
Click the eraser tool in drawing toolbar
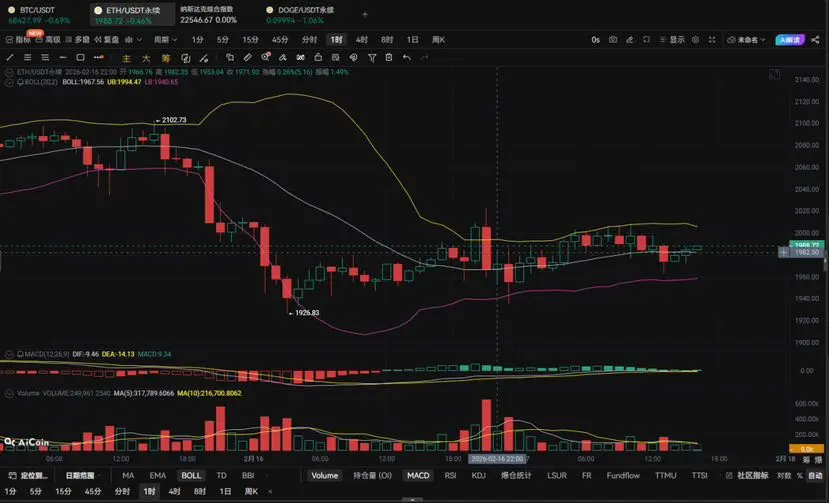[x=283, y=58]
